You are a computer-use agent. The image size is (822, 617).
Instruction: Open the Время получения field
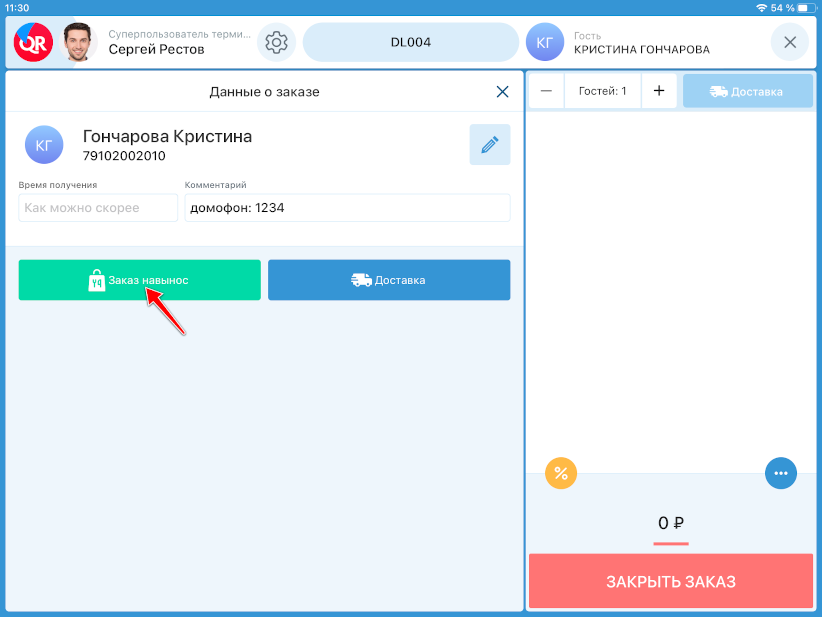[x=98, y=208]
